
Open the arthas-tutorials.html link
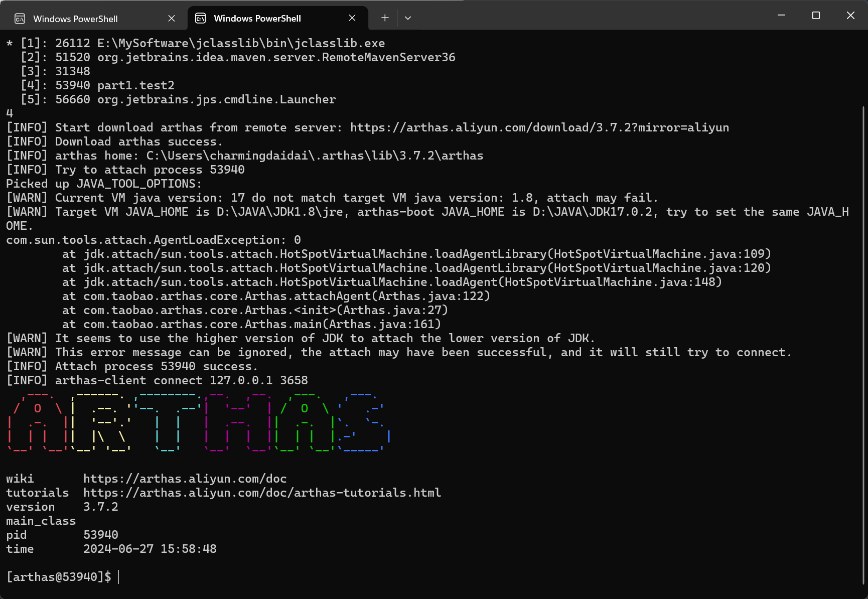coord(262,493)
